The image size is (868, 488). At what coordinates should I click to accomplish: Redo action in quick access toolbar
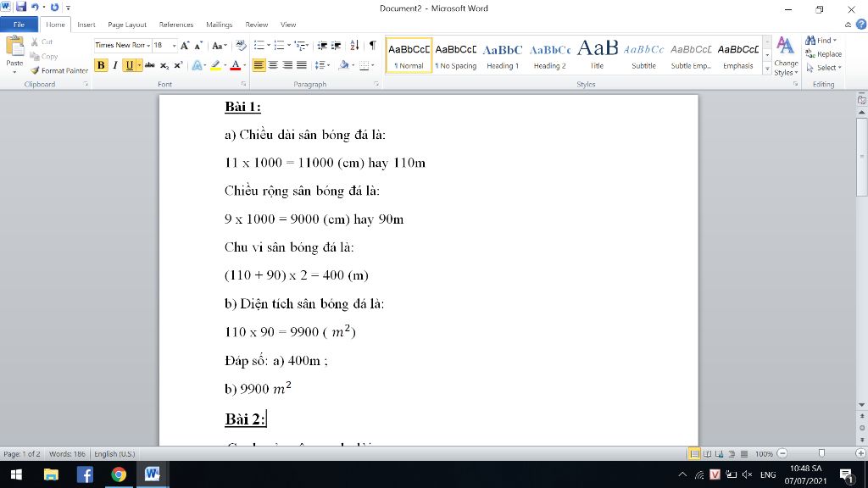pyautogui.click(x=54, y=7)
